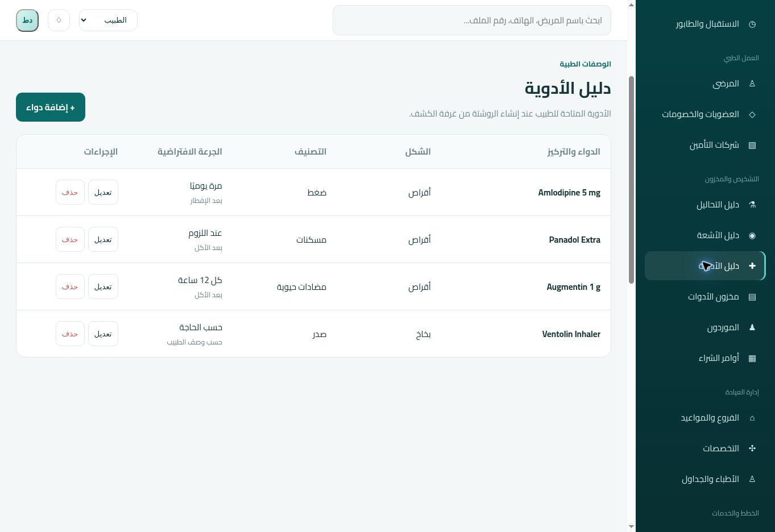Open الاستقبال والطابور in the sidebar
The image size is (775, 532).
point(705,24)
